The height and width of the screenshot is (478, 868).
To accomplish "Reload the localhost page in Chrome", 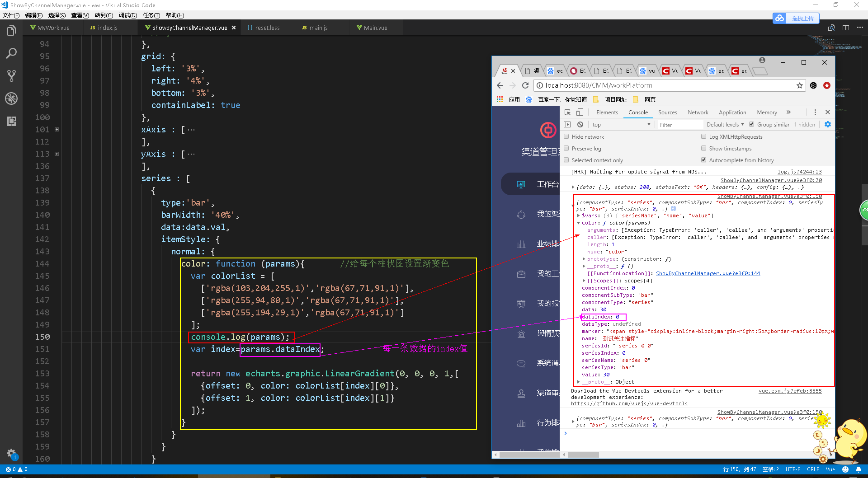I will pyautogui.click(x=525, y=85).
